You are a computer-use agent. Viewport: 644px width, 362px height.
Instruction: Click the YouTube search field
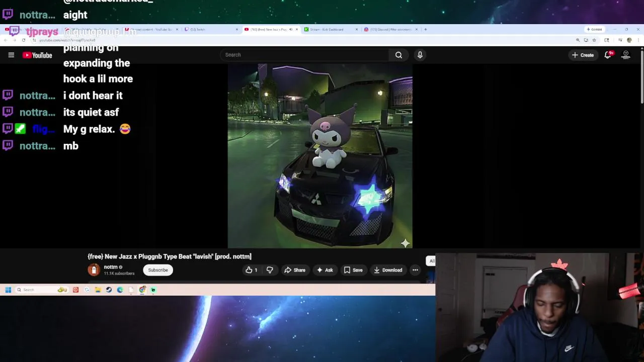pos(304,55)
